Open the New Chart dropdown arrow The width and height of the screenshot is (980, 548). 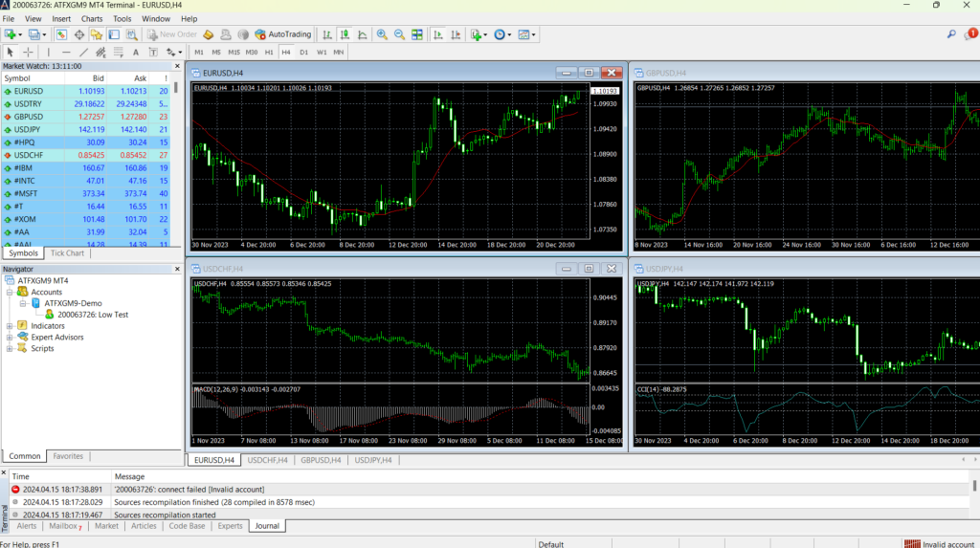pyautogui.click(x=20, y=35)
